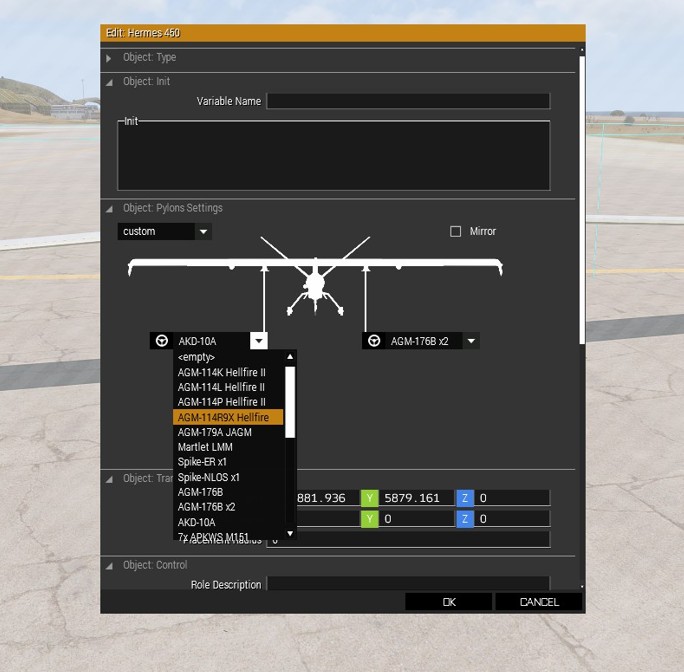Click the Position Z value field

click(x=512, y=498)
